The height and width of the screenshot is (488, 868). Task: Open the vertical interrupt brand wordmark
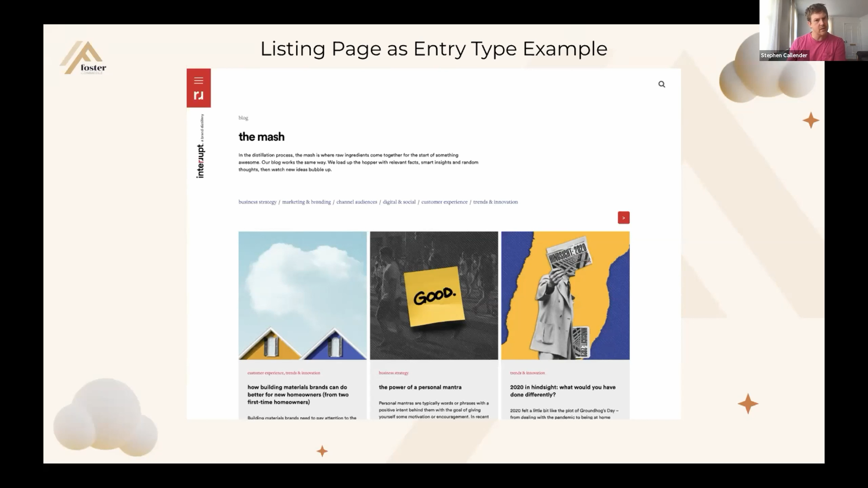pos(200,146)
